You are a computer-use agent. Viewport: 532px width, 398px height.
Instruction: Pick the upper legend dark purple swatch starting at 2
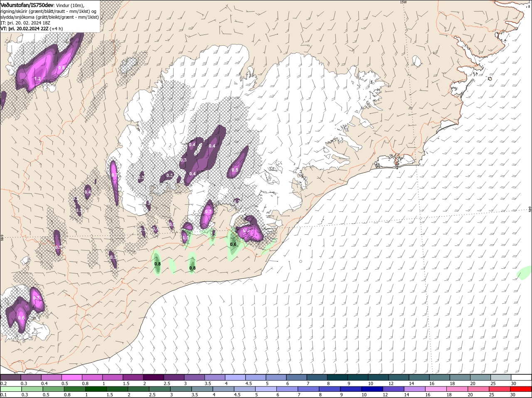[153, 377]
